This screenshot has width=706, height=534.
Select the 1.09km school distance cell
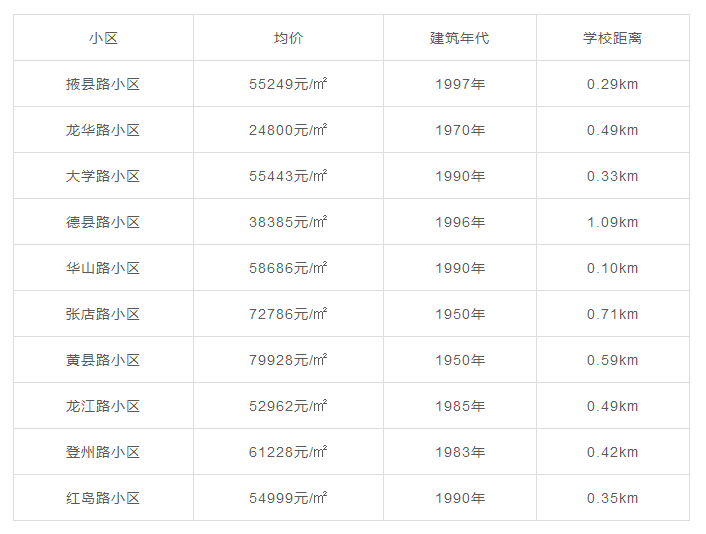pyautogui.click(x=612, y=222)
